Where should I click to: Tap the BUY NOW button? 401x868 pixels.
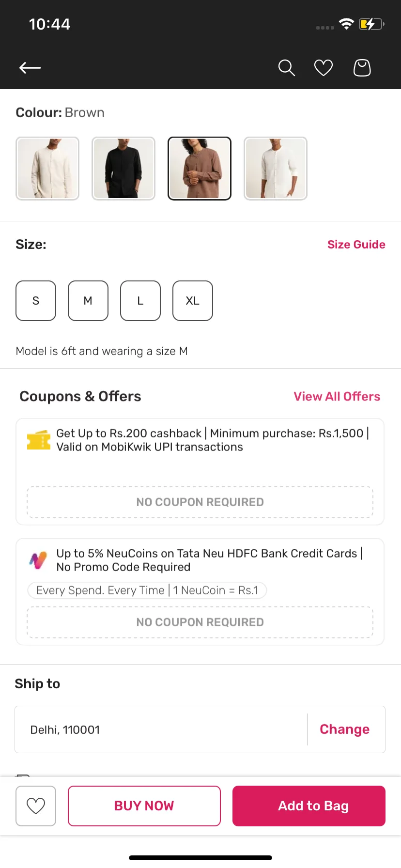144,806
